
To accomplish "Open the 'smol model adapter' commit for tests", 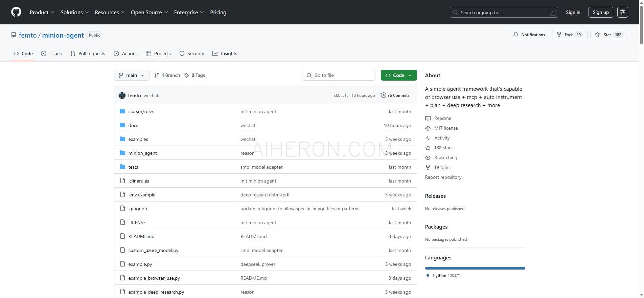I will point(261,167).
